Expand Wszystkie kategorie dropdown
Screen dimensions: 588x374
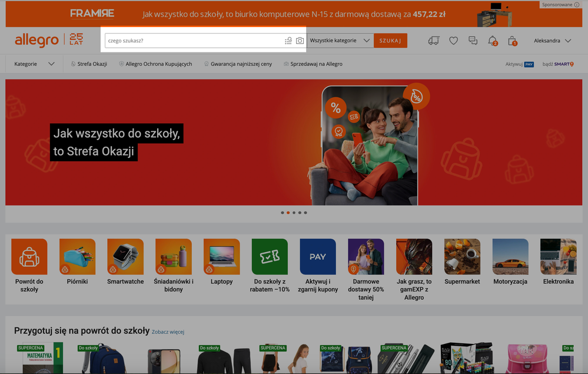pos(340,41)
